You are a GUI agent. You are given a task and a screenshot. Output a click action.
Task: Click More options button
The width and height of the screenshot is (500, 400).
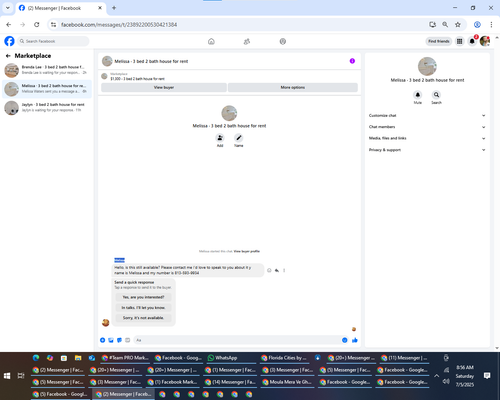tap(293, 87)
